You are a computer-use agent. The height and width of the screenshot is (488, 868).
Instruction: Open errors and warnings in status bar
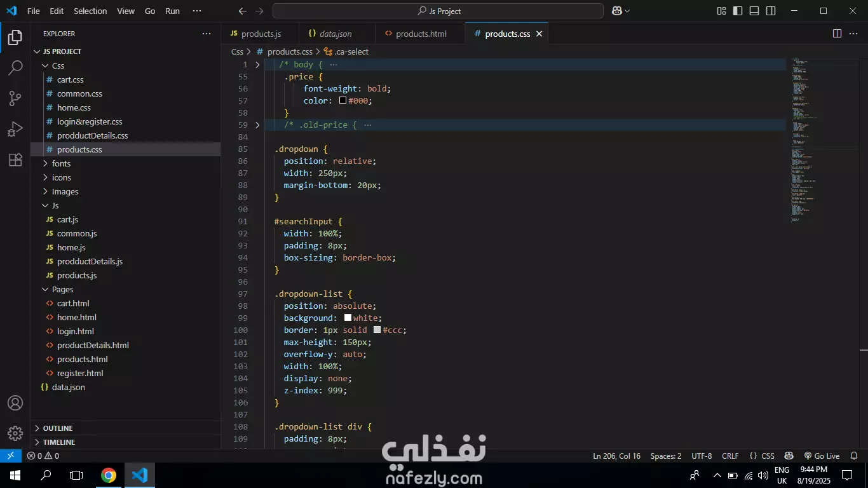[43, 456]
